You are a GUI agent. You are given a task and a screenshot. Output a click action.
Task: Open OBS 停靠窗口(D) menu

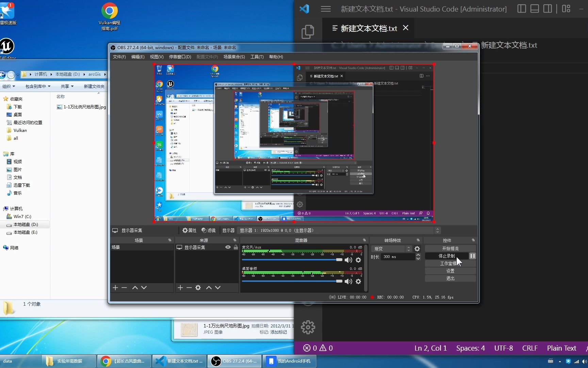[x=180, y=57]
